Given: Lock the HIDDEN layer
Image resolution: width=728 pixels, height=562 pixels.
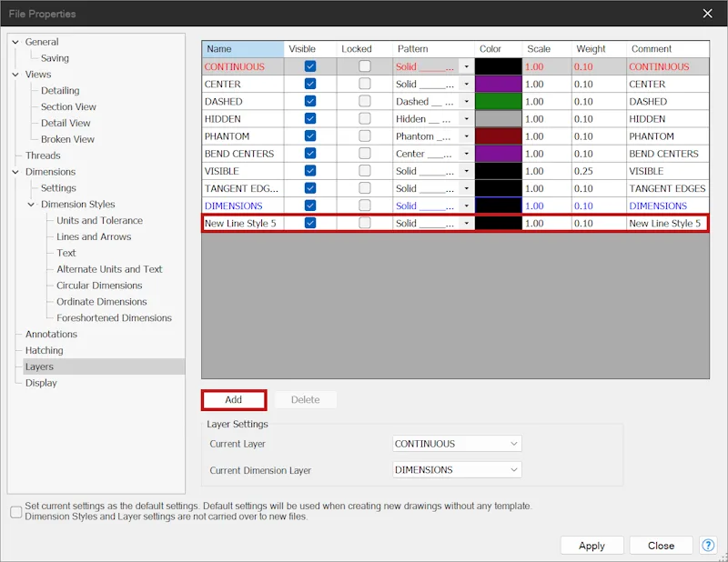Looking at the screenshot, I should click(365, 119).
